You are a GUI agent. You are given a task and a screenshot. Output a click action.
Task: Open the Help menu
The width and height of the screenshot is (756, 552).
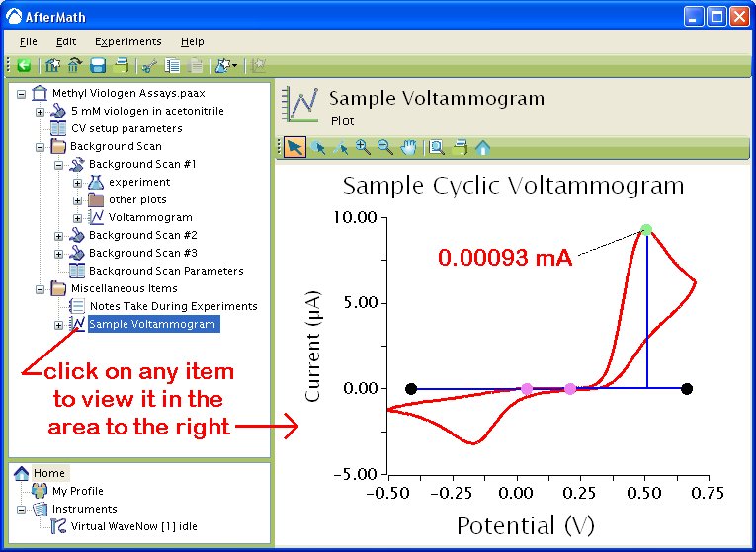click(193, 41)
